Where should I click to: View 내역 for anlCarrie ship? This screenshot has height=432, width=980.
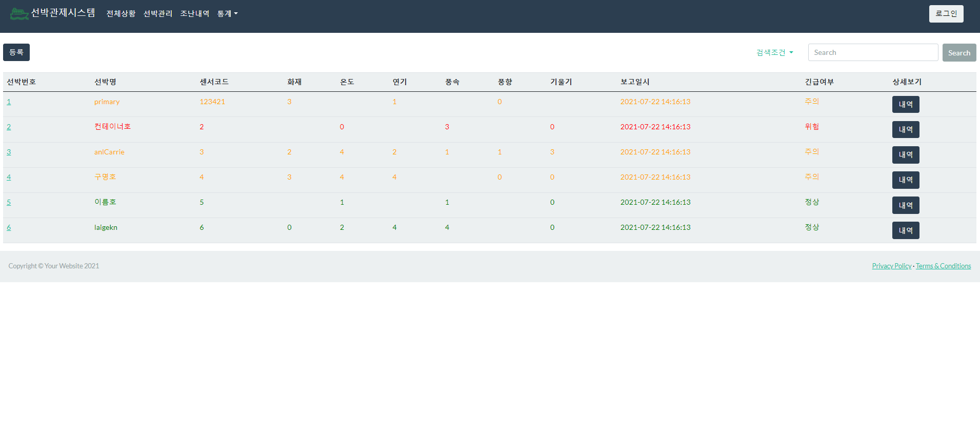tap(906, 154)
